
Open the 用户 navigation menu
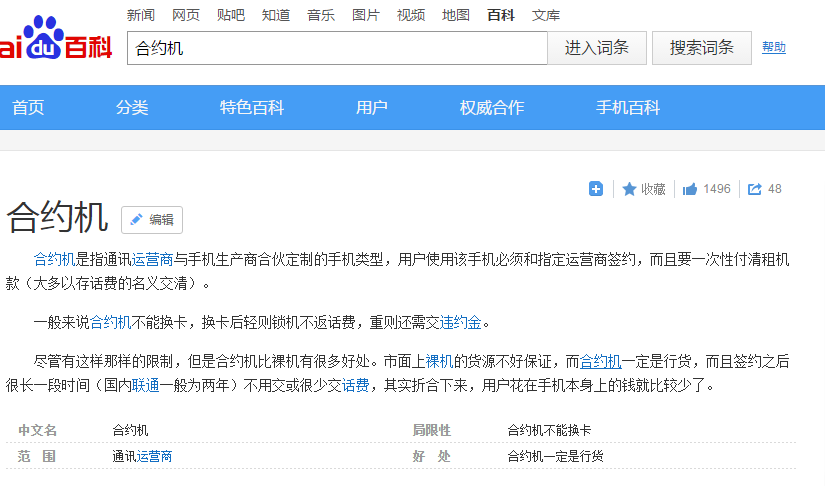(x=372, y=108)
